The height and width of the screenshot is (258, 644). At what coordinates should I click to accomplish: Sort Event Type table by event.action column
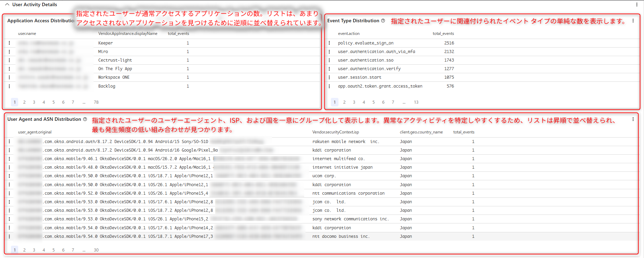[349, 34]
